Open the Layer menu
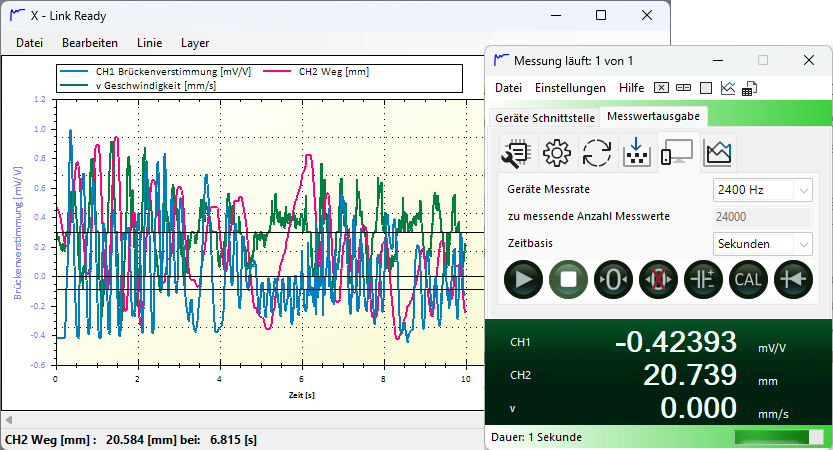Screen dimensions: 833x450 pyautogui.click(x=195, y=43)
